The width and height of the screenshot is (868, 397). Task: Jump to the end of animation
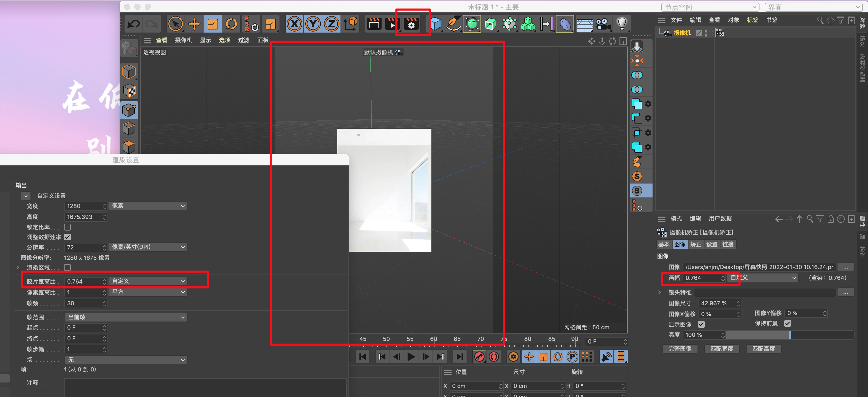pos(460,357)
